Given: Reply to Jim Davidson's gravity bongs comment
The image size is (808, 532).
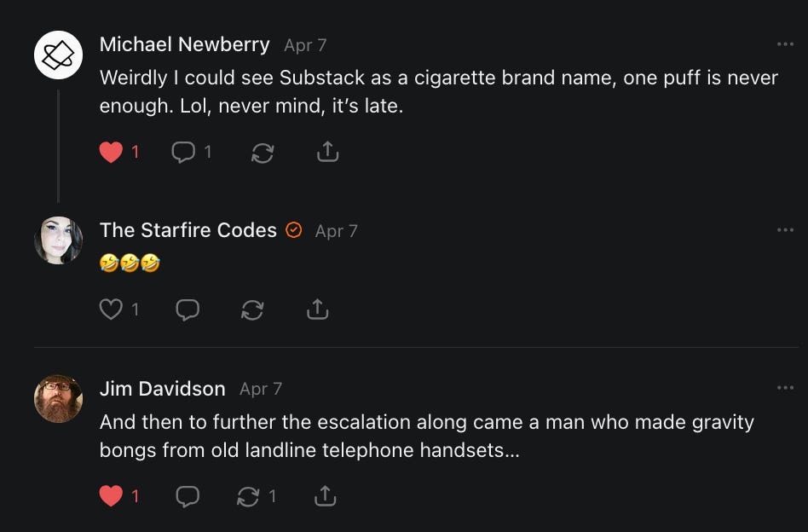Looking at the screenshot, I should click(x=188, y=496).
